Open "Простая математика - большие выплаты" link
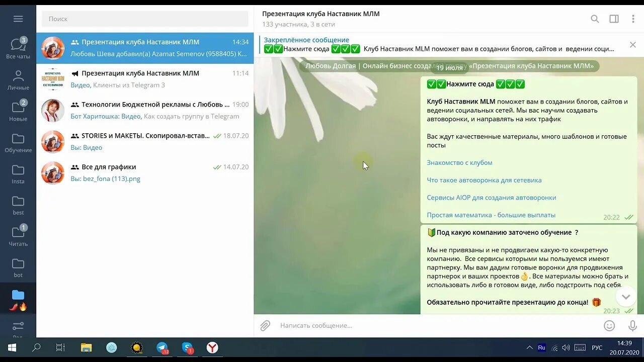644x362 pixels. coord(491,215)
